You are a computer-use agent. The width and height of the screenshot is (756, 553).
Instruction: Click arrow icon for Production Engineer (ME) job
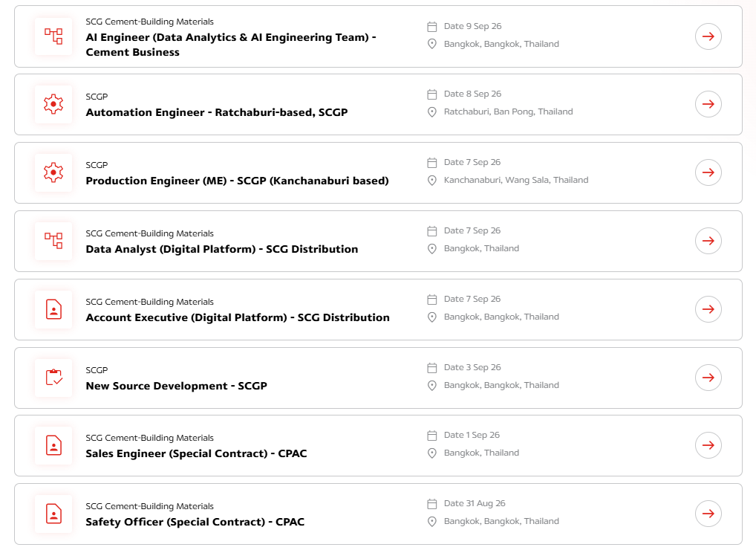708,172
